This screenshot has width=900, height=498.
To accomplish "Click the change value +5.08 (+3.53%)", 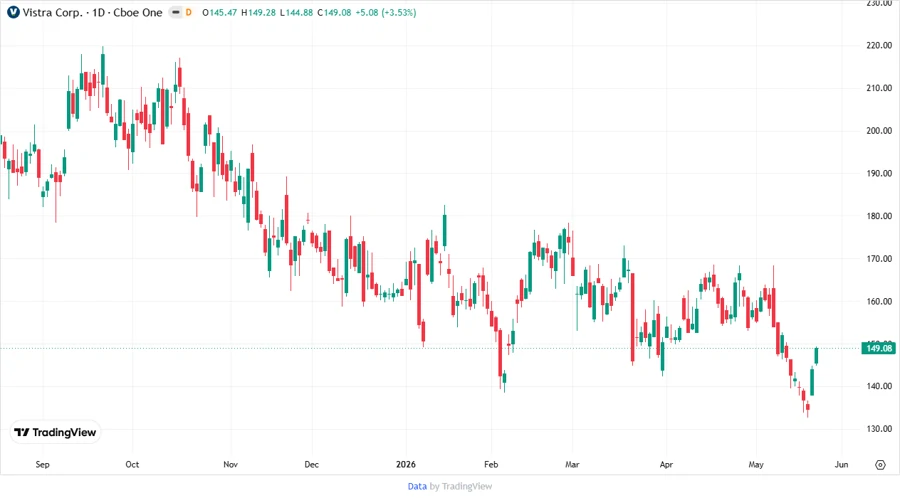I will (386, 12).
